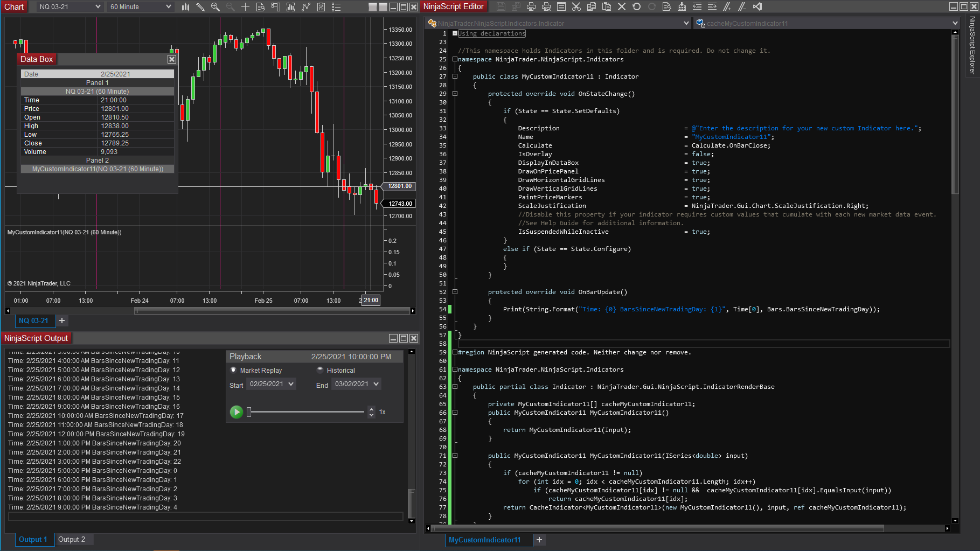Open script in Visual Studio icon
980x551 pixels.
pyautogui.click(x=757, y=7)
